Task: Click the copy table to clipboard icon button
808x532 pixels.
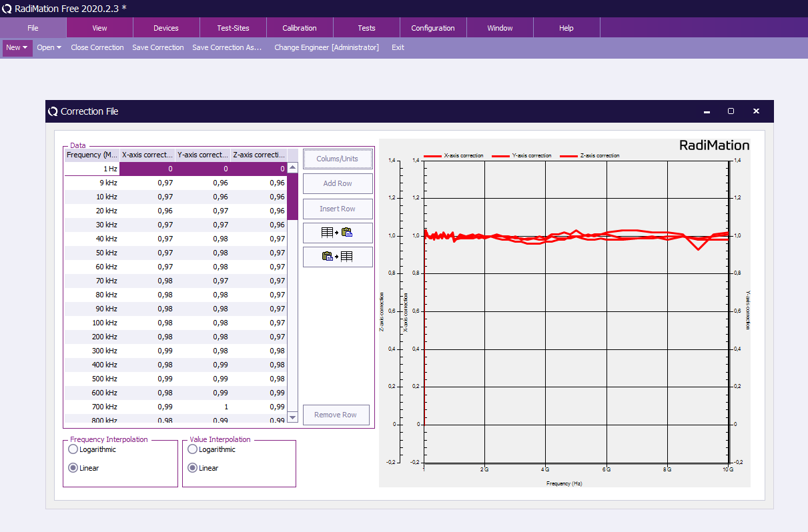Action: click(338, 232)
